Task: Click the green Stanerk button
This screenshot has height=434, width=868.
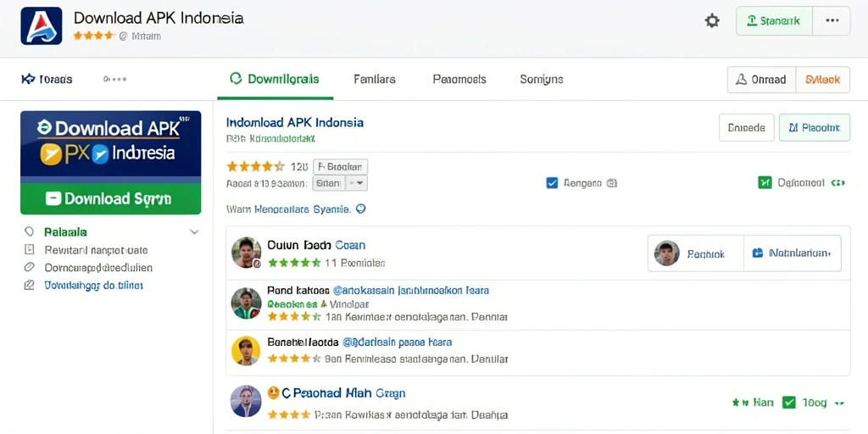Action: [774, 21]
